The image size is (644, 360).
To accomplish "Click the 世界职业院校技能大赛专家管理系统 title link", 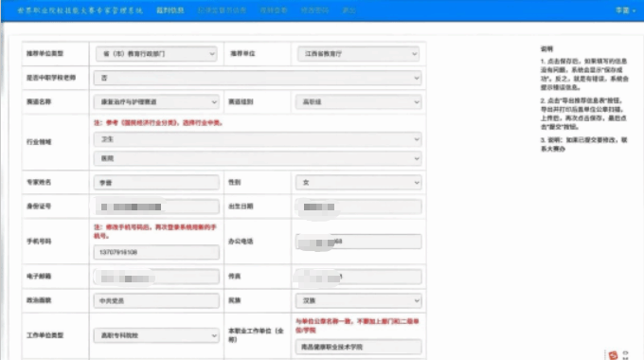I will 80,10.
